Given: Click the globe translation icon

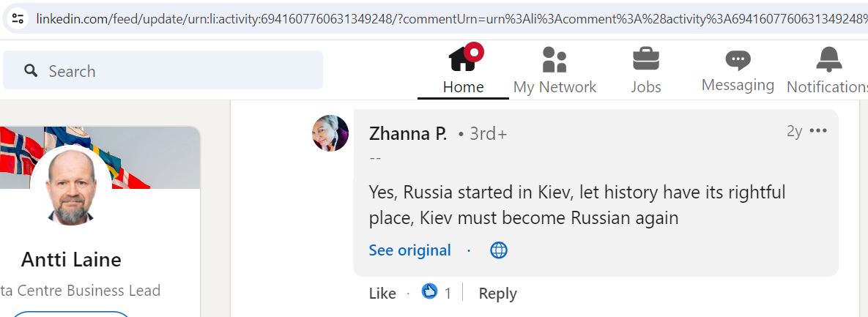Looking at the screenshot, I should point(499,250).
